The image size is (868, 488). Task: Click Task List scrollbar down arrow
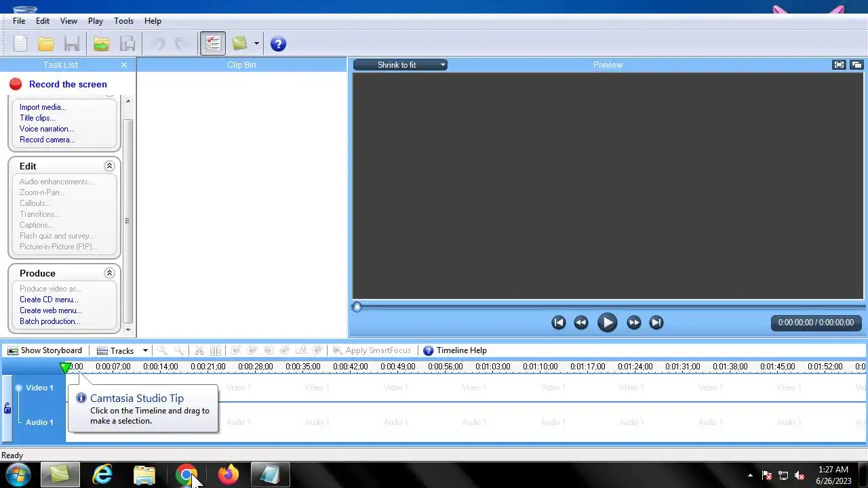tap(128, 329)
